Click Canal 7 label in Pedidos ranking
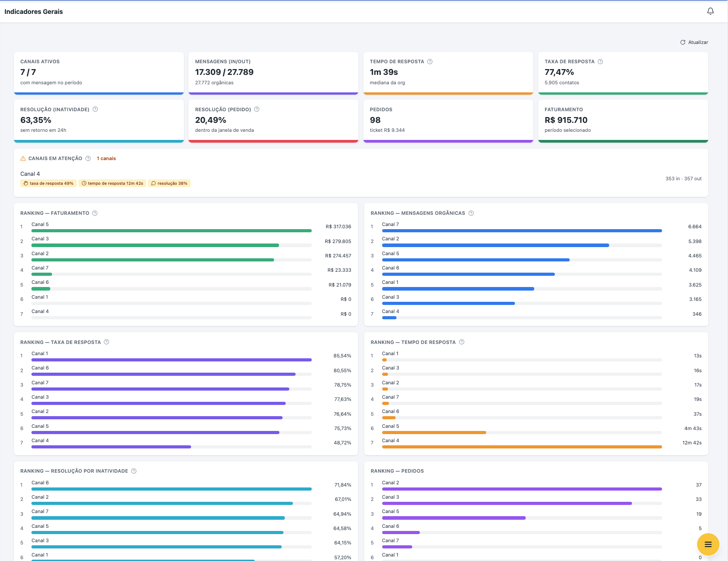The width and height of the screenshot is (728, 561). 390,540
